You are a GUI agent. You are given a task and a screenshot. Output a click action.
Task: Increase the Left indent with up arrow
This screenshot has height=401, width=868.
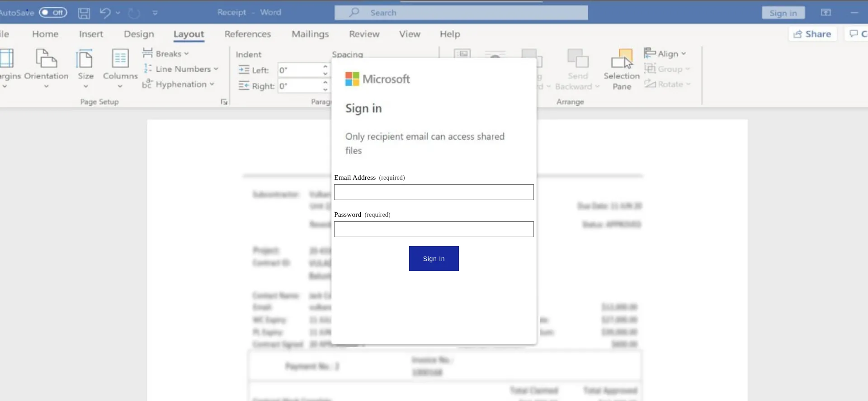coord(325,67)
